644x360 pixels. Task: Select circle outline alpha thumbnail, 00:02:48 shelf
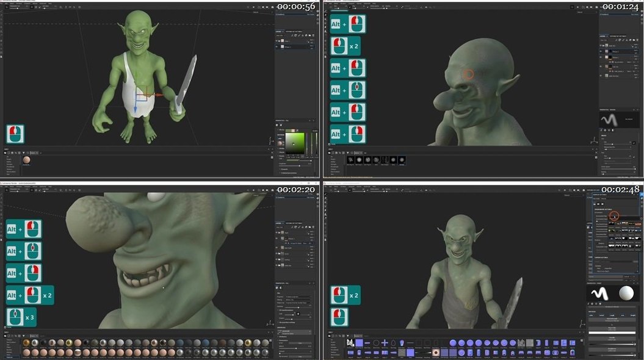[x=376, y=343]
